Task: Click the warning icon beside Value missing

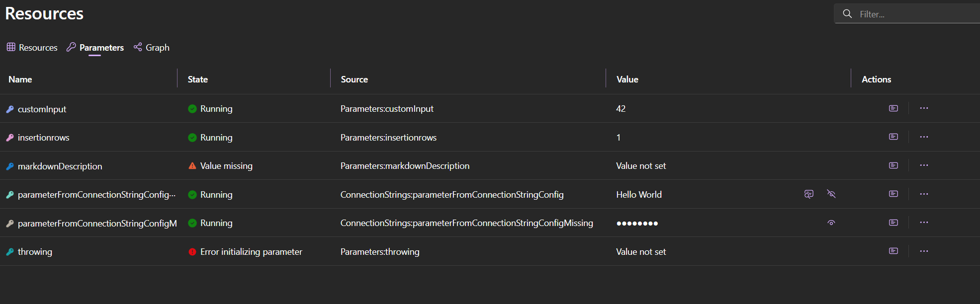Action: tap(192, 166)
